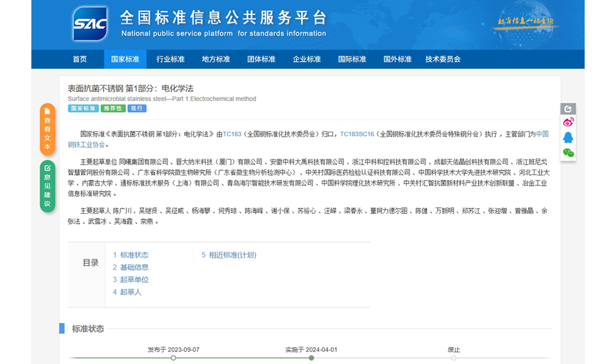Screen dimensions: 616x364
Task: Click the 标准状态 section heading
Action: [x=88, y=329]
